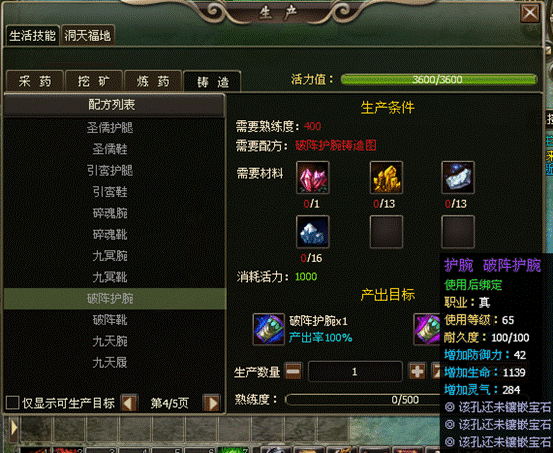Click the purple bracer output icon

pos(427,329)
